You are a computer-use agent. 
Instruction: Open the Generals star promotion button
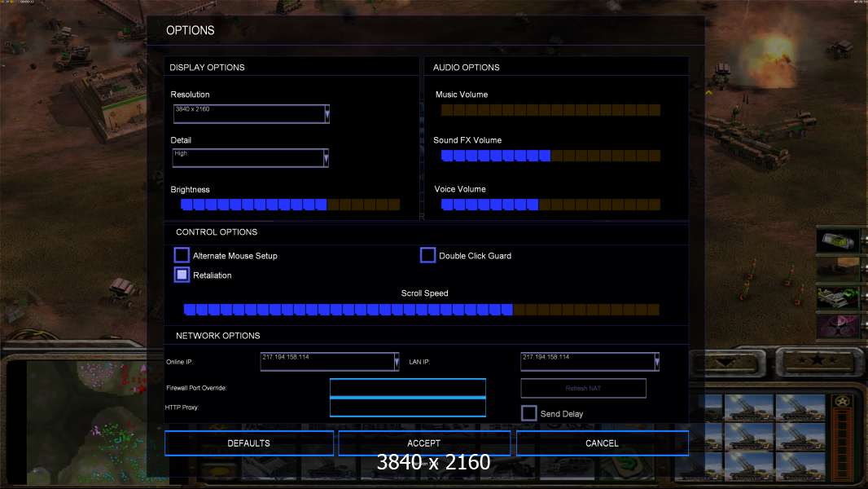pyautogui.click(x=817, y=362)
